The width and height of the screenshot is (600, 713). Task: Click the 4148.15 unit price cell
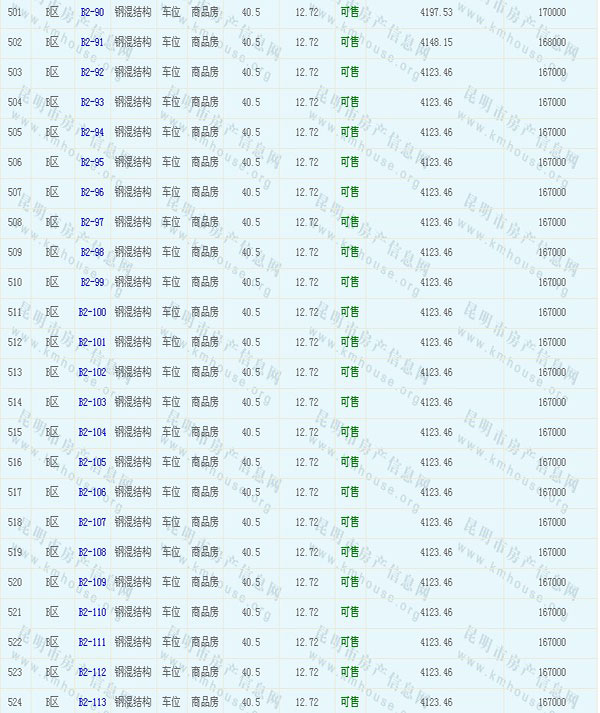tap(436, 42)
